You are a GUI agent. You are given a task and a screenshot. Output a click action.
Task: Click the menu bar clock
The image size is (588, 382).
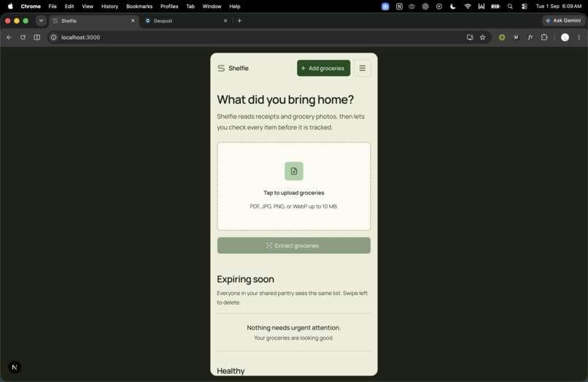click(x=559, y=6)
